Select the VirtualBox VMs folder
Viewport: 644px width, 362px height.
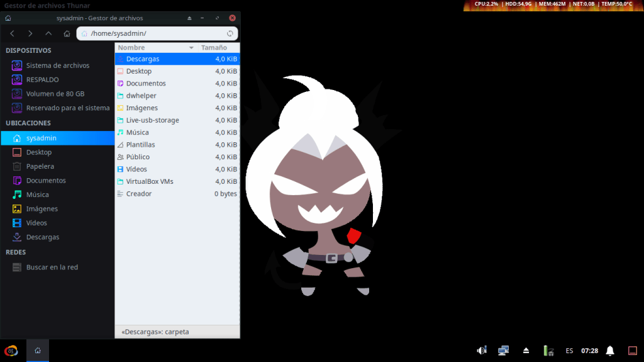tap(150, 181)
